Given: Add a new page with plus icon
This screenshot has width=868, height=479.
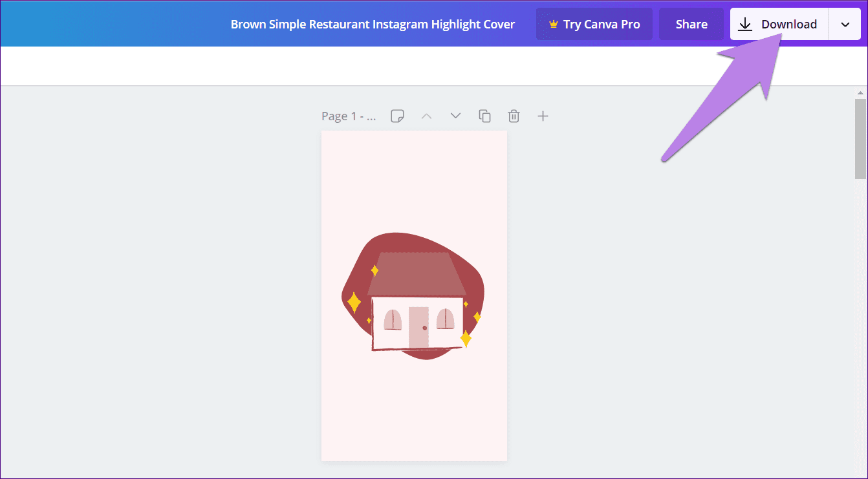Looking at the screenshot, I should (543, 116).
